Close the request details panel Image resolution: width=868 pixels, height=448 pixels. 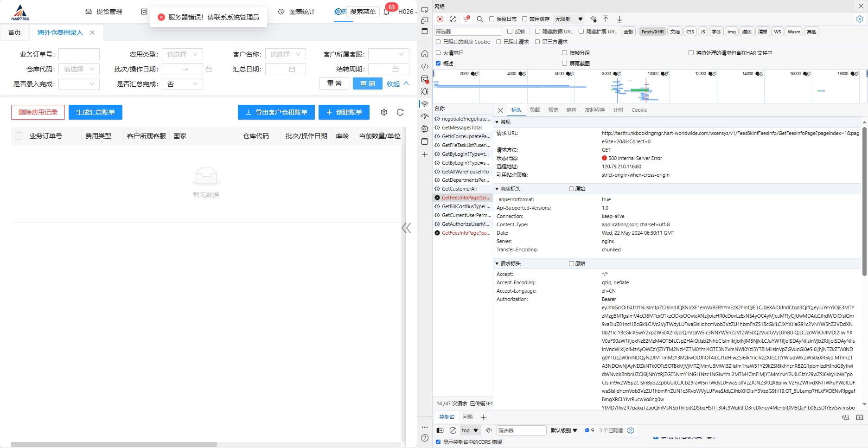tap(500, 110)
